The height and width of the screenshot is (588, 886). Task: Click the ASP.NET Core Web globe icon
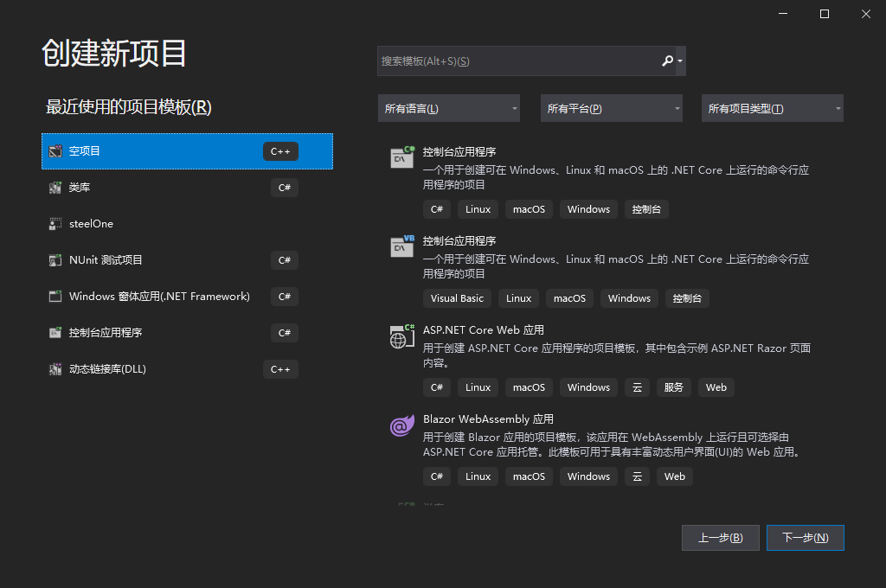pos(402,336)
